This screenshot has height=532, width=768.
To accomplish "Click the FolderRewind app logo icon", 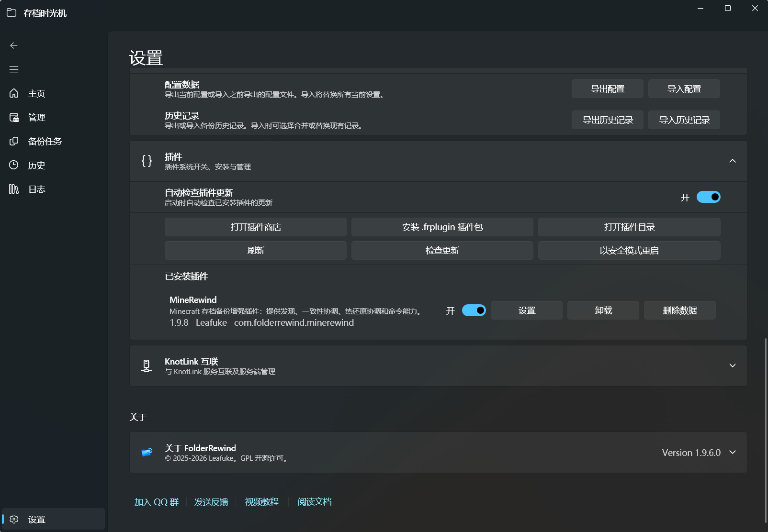I will (147, 452).
